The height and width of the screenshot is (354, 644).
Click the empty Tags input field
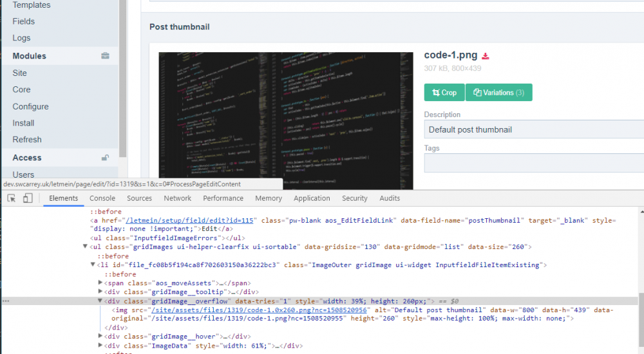click(x=533, y=163)
